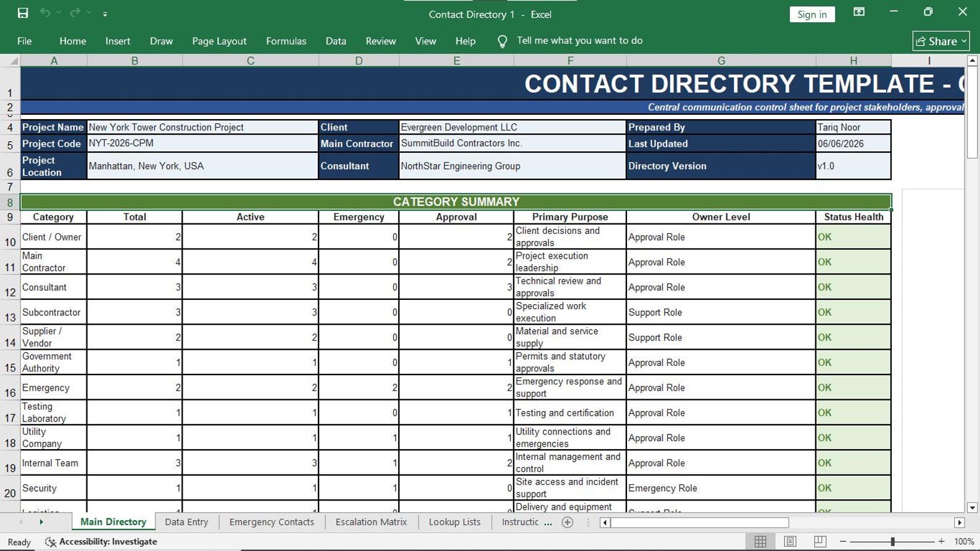Open the Insert ribbon tab

point(118,41)
